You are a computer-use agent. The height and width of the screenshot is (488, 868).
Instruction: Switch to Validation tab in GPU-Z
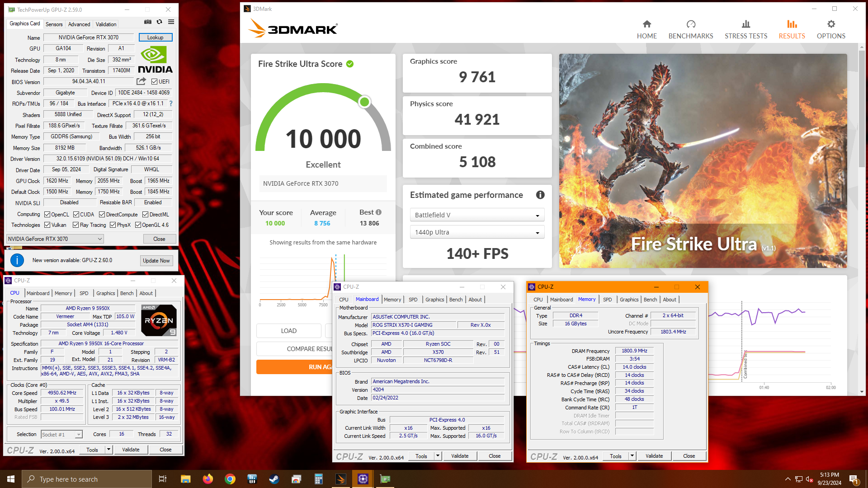(106, 24)
